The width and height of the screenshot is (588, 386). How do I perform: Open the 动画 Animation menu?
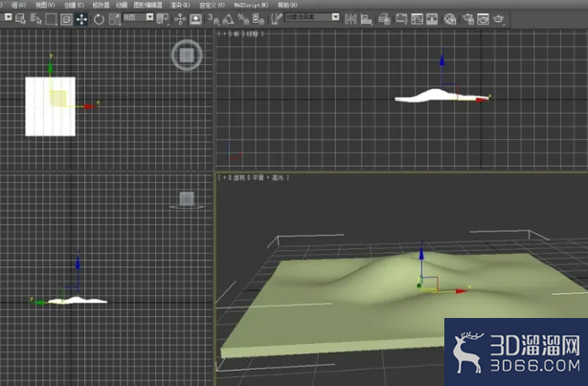(121, 5)
